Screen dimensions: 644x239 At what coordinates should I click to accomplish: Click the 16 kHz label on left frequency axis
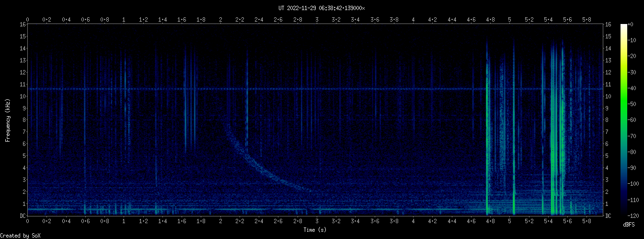(23, 24)
